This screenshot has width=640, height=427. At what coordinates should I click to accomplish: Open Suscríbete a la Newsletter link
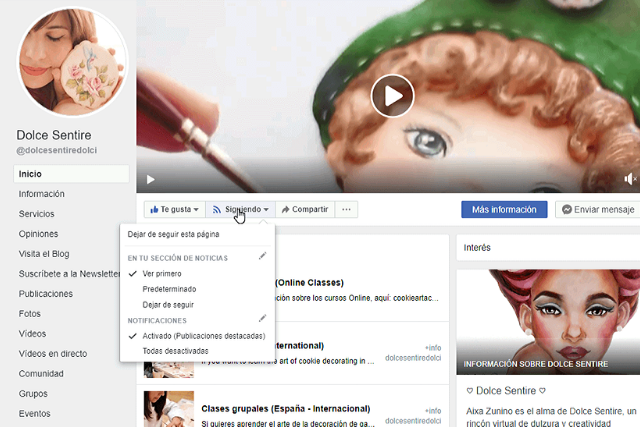pyautogui.click(x=69, y=274)
